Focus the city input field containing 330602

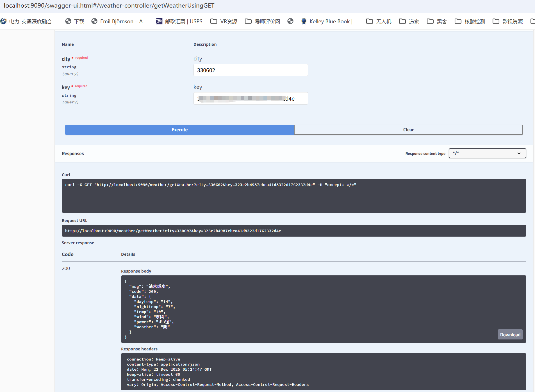pyautogui.click(x=251, y=70)
